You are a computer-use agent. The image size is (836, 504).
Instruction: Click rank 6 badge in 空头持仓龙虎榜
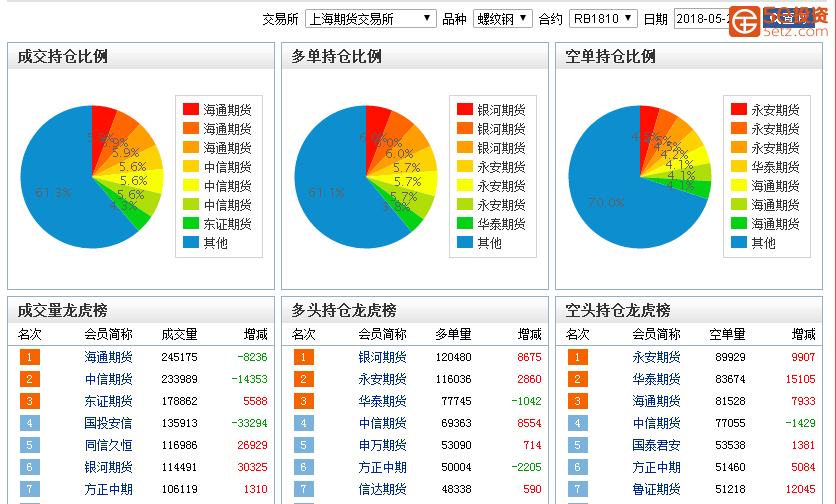(x=578, y=467)
